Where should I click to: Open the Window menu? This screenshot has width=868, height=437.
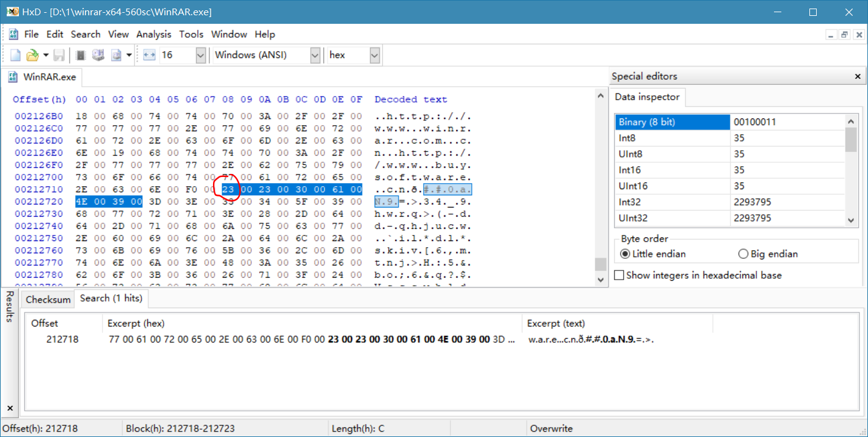point(229,34)
